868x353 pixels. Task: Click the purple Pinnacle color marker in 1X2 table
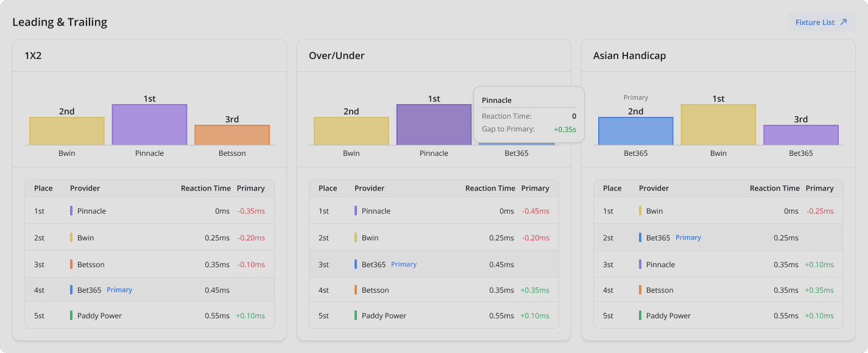71,211
